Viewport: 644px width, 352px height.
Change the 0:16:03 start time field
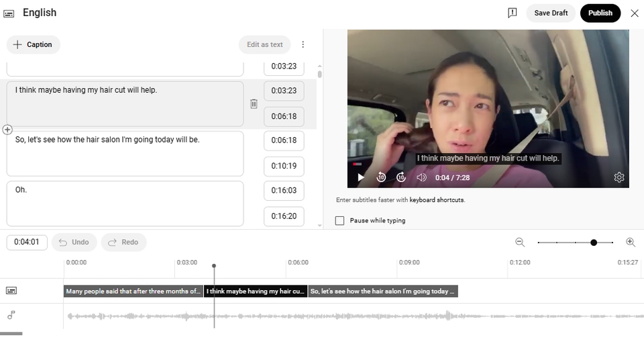pyautogui.click(x=284, y=190)
